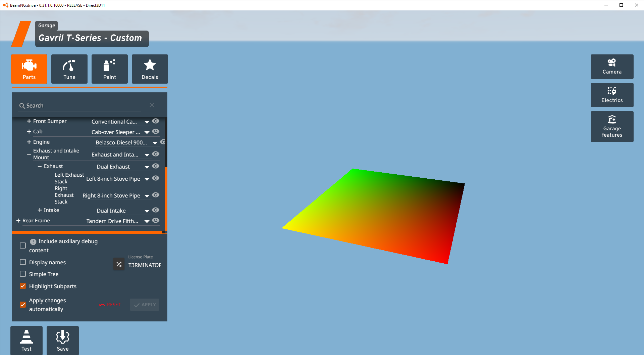Expand the Front Bumper tree node

pos(29,121)
